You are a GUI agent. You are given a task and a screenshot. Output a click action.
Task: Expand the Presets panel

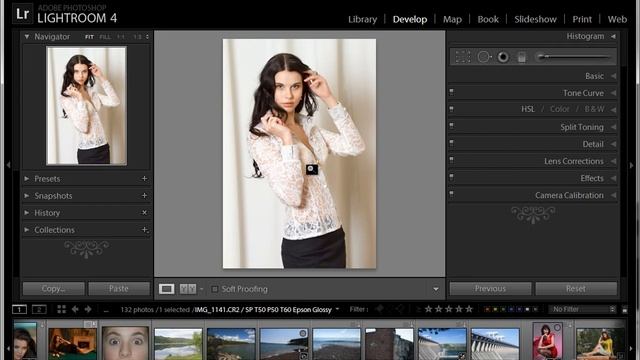click(27, 179)
